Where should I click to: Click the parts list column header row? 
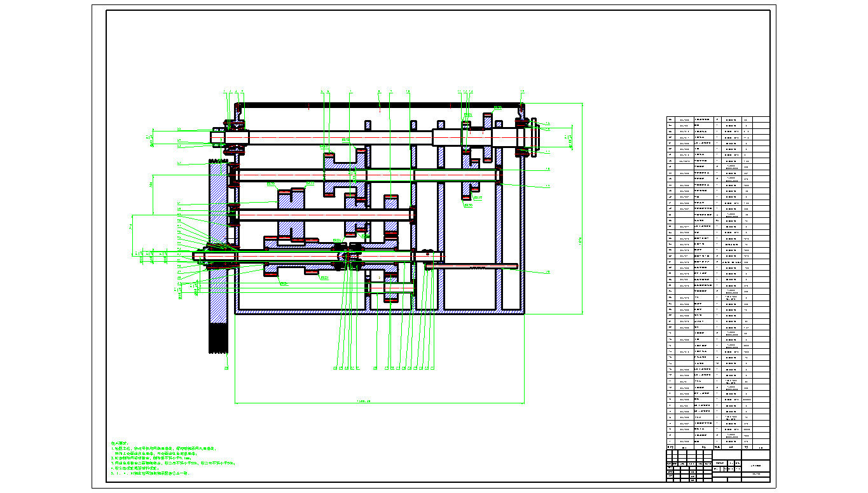click(717, 447)
